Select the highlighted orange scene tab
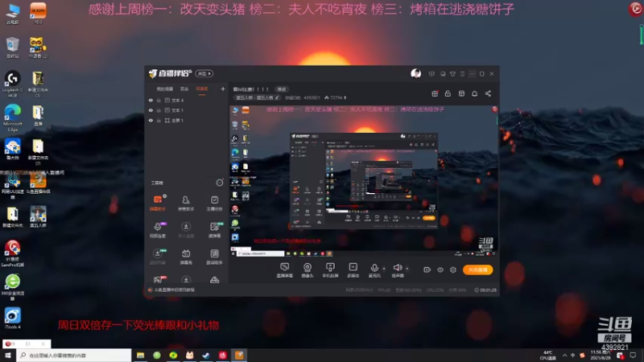This screenshot has width=644, height=362. point(202,89)
